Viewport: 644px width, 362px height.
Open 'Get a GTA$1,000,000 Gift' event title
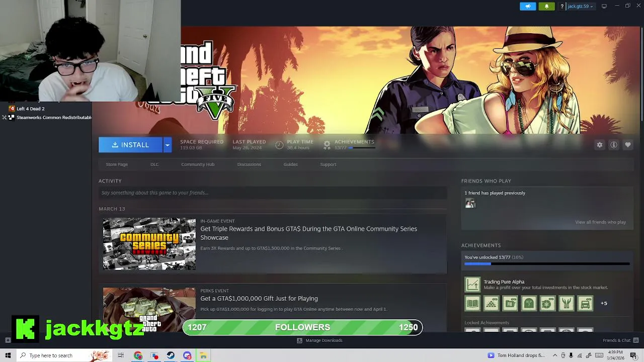pyautogui.click(x=259, y=299)
